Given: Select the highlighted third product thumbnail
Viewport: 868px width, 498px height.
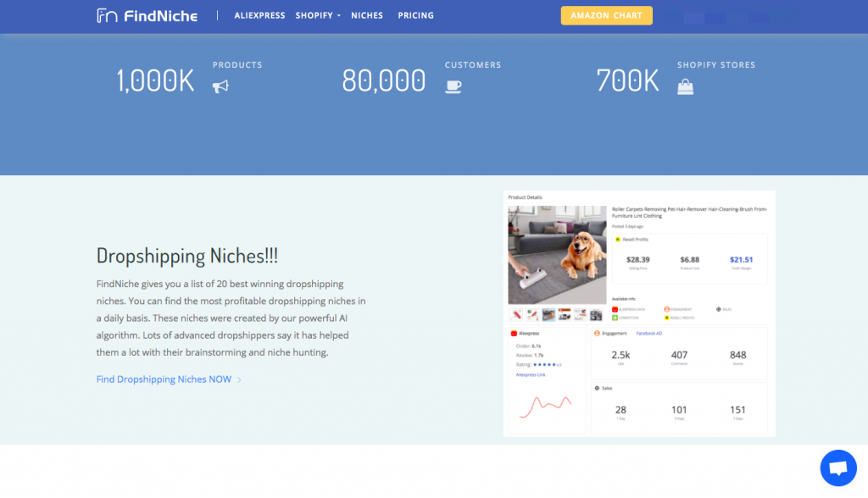Looking at the screenshot, I should [548, 315].
